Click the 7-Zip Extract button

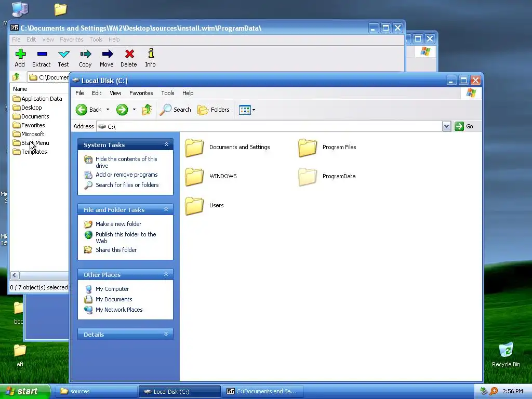click(x=42, y=58)
